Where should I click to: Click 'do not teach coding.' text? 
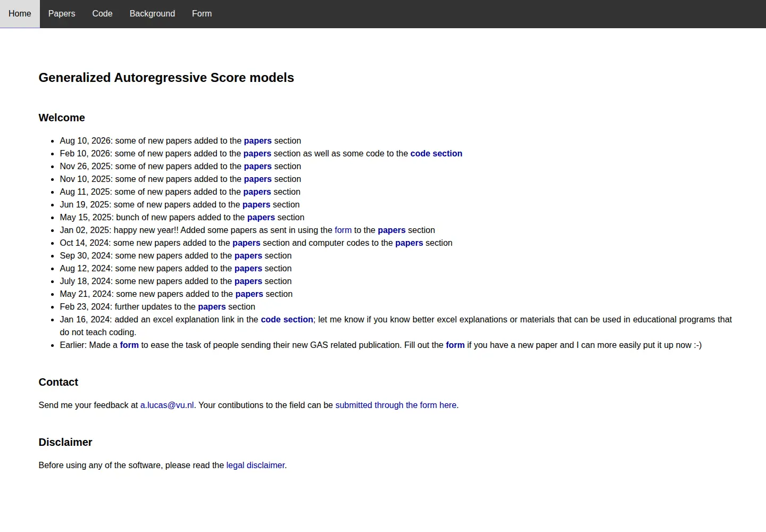[98, 332]
